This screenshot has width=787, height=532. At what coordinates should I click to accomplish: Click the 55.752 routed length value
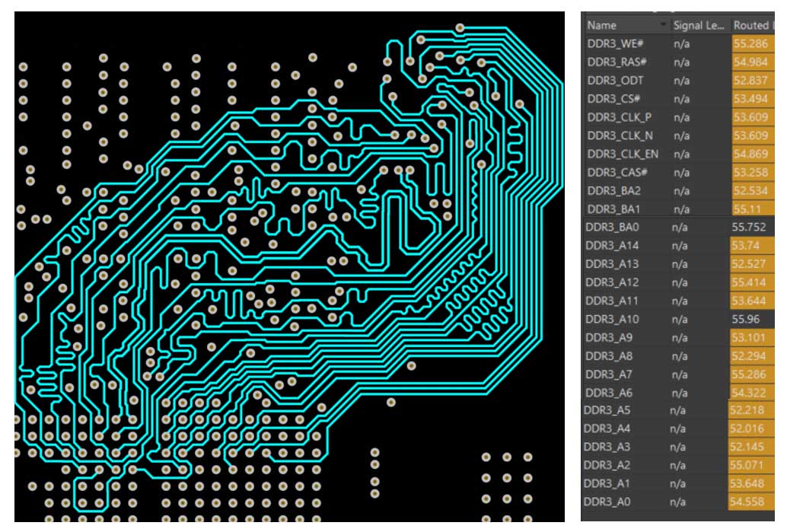pos(749,227)
